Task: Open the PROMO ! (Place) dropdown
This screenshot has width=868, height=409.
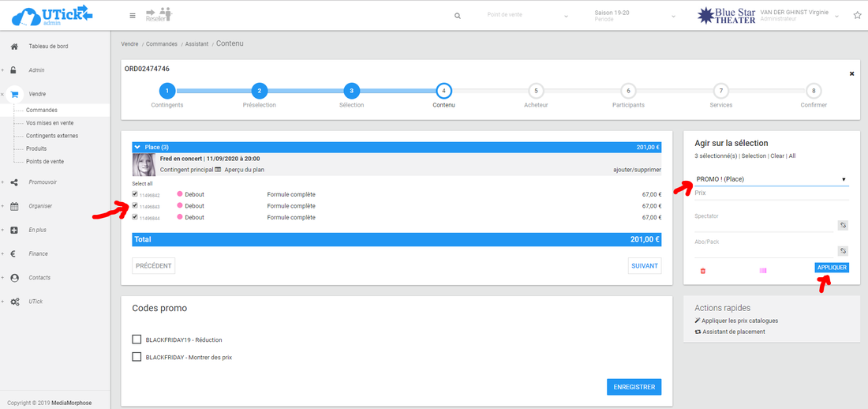Action: pyautogui.click(x=771, y=179)
